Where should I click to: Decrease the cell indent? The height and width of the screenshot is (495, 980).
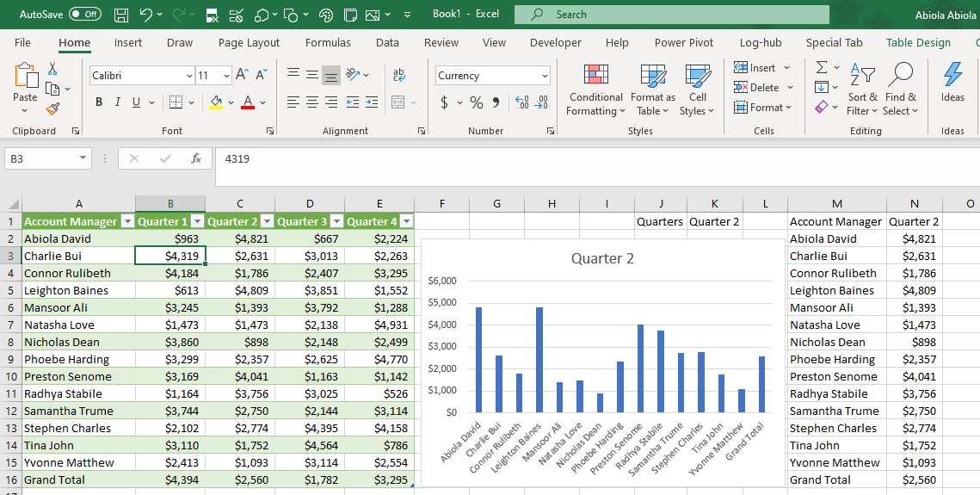coord(352,102)
